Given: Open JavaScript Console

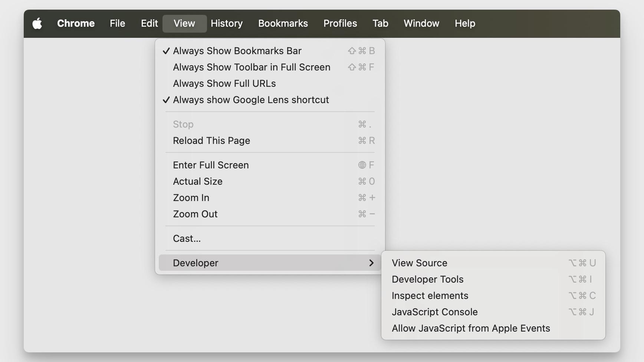Looking at the screenshot, I should point(493,312).
